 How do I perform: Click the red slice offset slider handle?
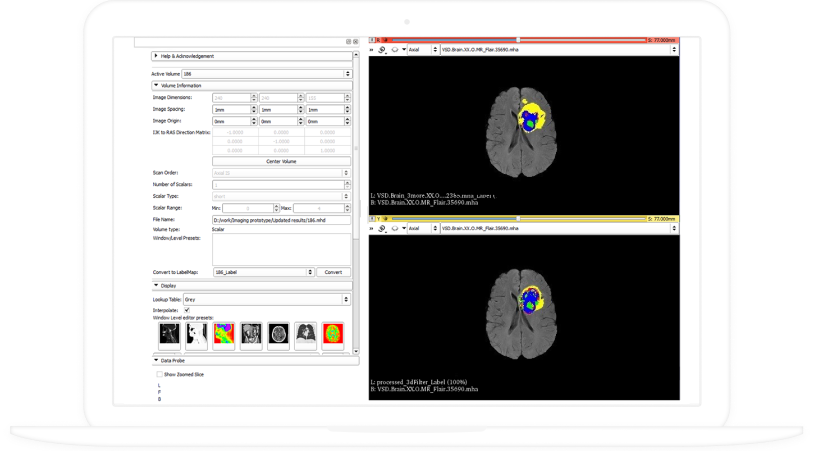(517, 40)
